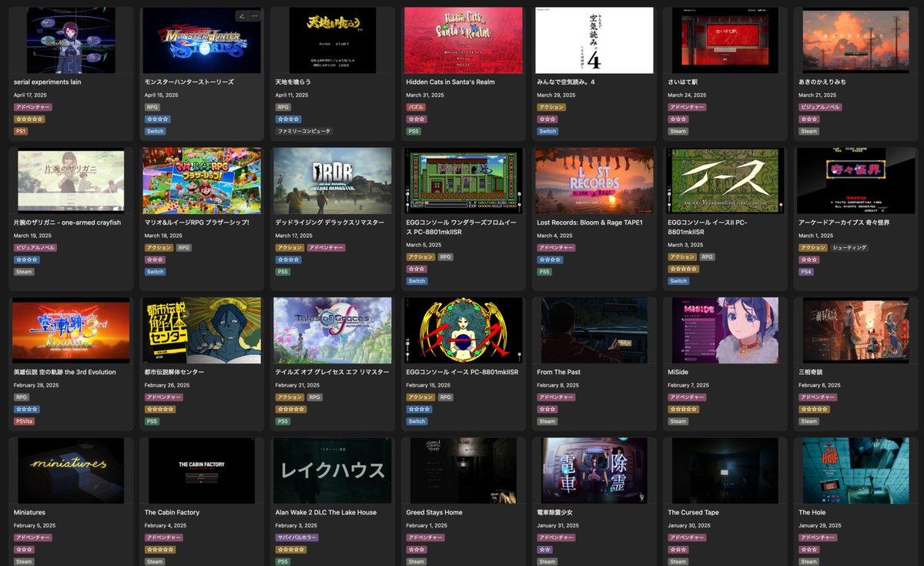This screenshot has height=566, width=924.
Task: Click the PS5 tag on Hidden Cats card
Action: (413, 132)
